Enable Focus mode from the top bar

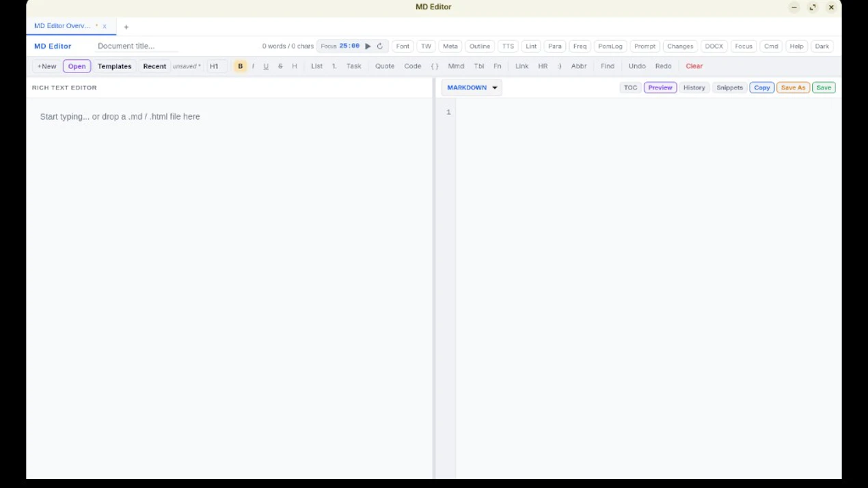point(744,46)
